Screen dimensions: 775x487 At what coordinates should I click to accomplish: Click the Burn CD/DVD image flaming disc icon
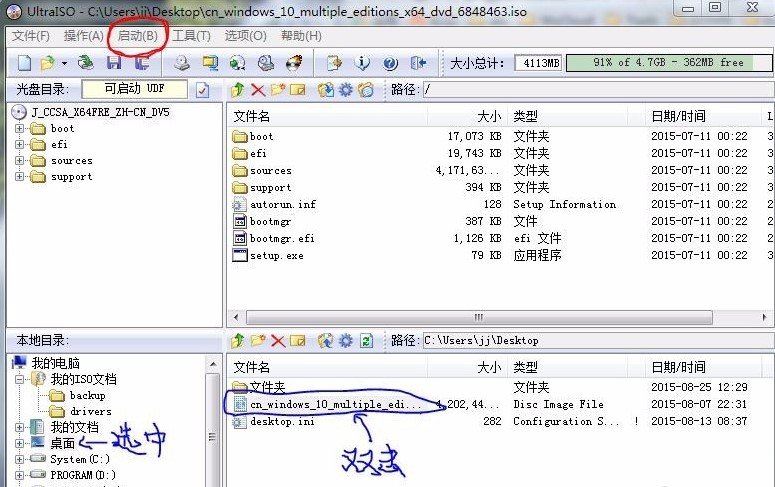tap(294, 63)
